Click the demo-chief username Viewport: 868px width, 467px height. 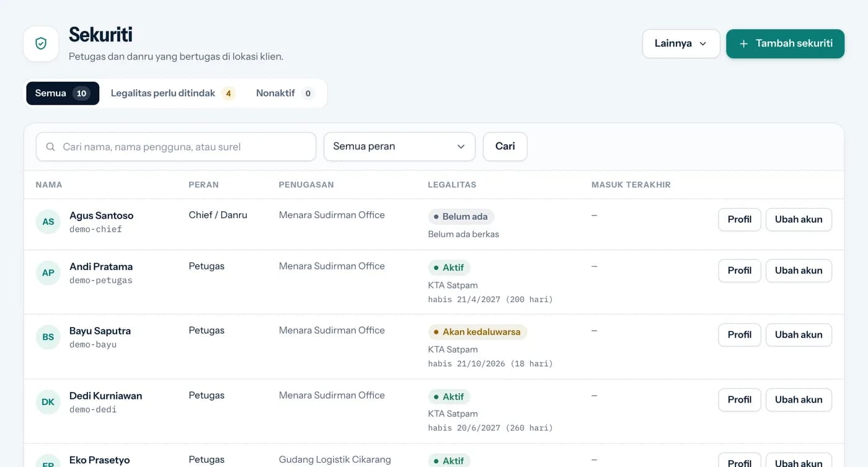tap(95, 229)
